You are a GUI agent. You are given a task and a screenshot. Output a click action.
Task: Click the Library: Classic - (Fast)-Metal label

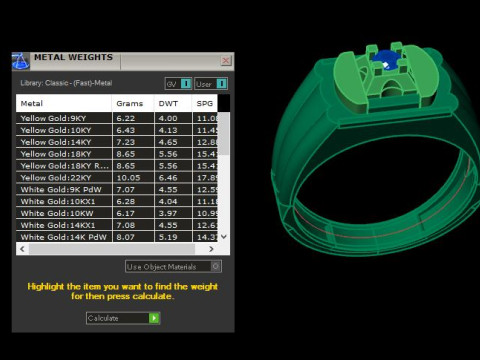pos(66,83)
